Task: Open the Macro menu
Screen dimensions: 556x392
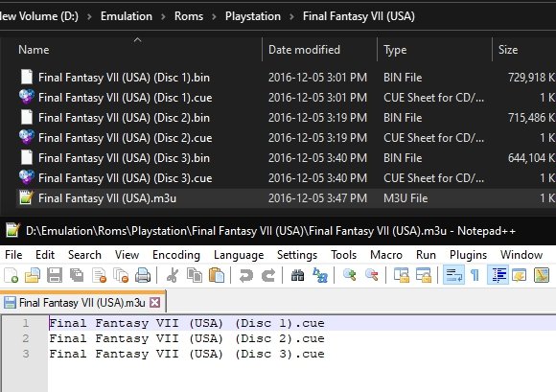Action: tap(386, 255)
